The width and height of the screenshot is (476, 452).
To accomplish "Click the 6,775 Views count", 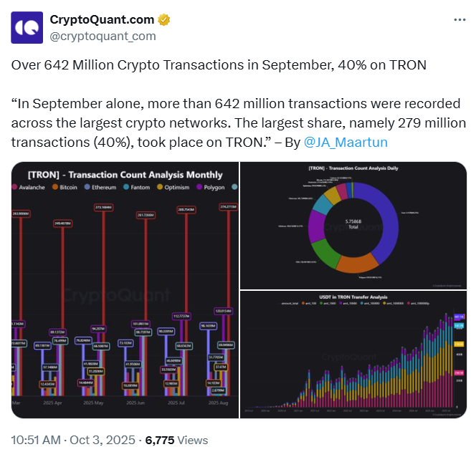I will tap(177, 440).
